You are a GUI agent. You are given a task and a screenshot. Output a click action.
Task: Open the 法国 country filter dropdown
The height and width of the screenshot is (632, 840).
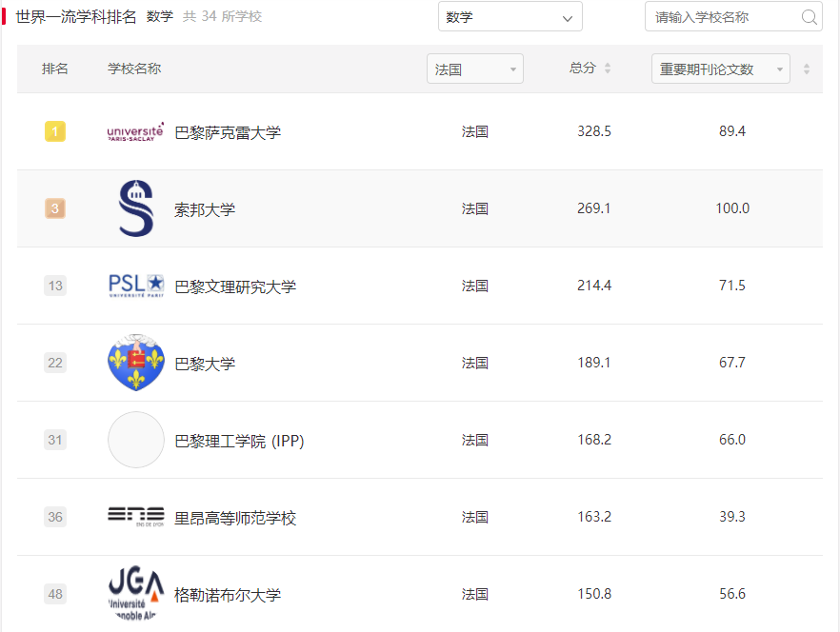(x=474, y=69)
